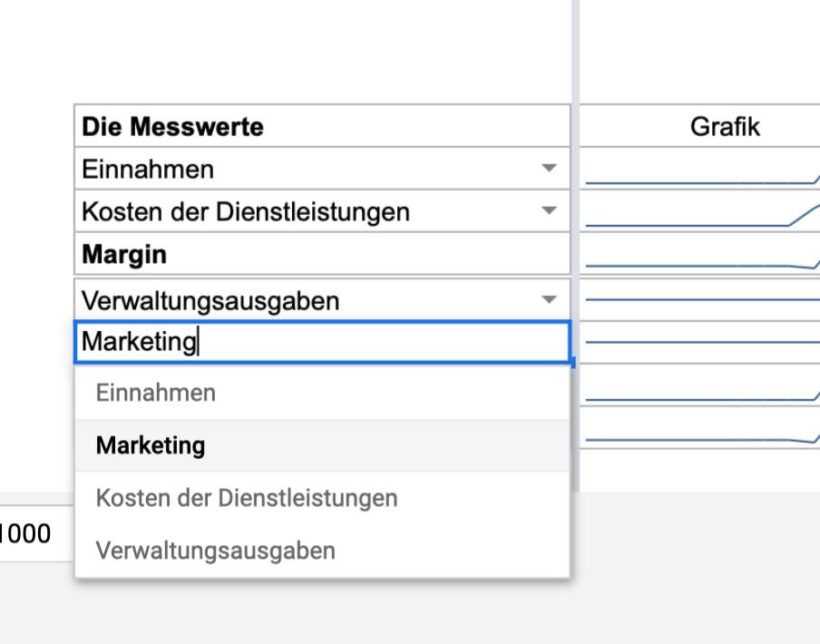Expand the Kosten der Dienstleistungen cell dropdown arrow

[x=548, y=211]
